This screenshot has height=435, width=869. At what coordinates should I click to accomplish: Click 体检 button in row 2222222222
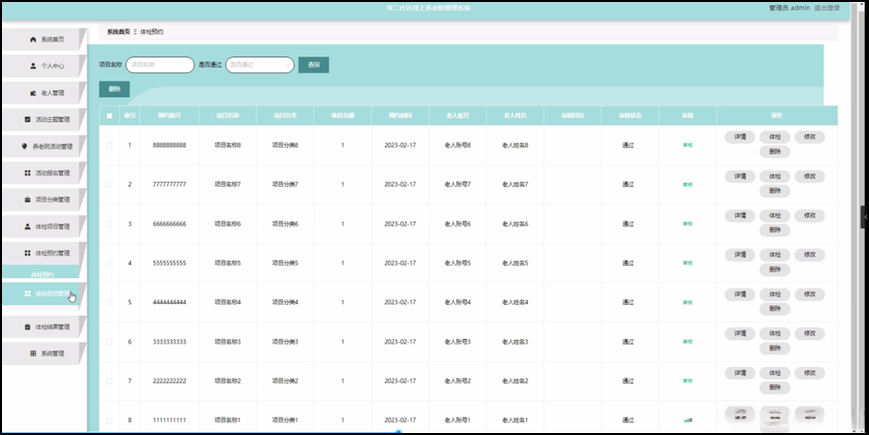point(775,373)
